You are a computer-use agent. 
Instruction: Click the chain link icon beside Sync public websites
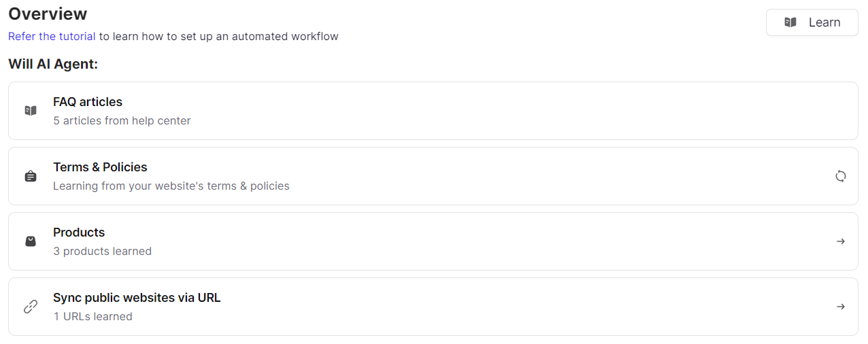tap(31, 307)
